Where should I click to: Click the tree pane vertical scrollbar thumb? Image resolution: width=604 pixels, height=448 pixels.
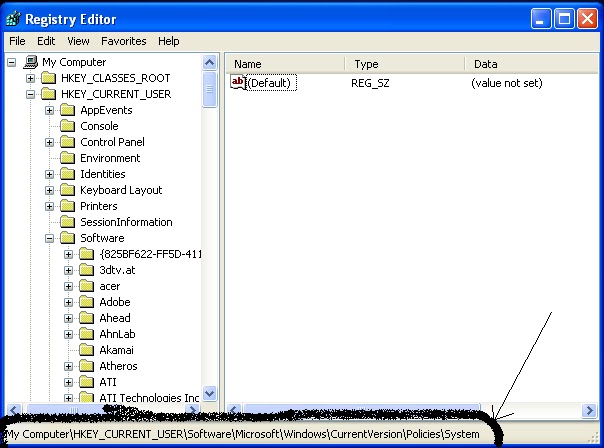pos(210,89)
